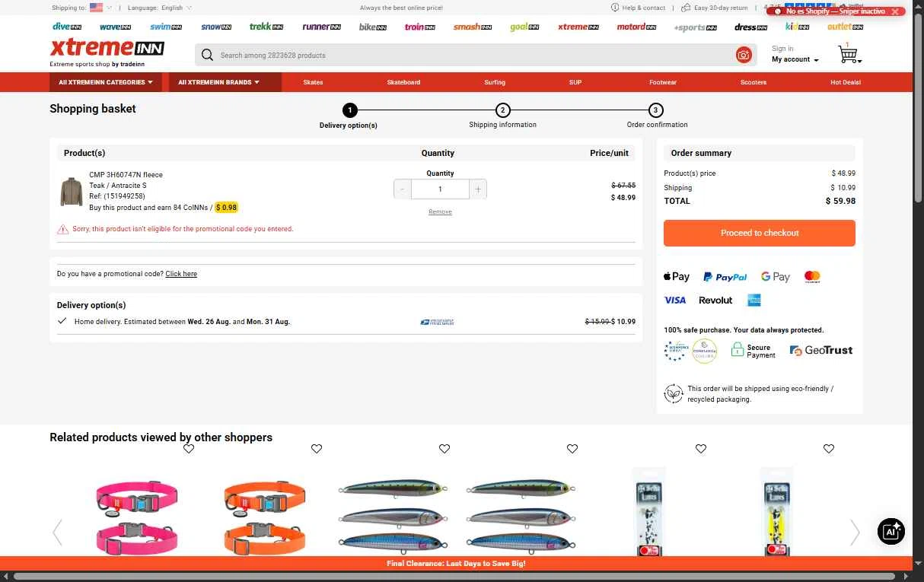
Task: Open the diveinn store logo
Action: [67, 27]
